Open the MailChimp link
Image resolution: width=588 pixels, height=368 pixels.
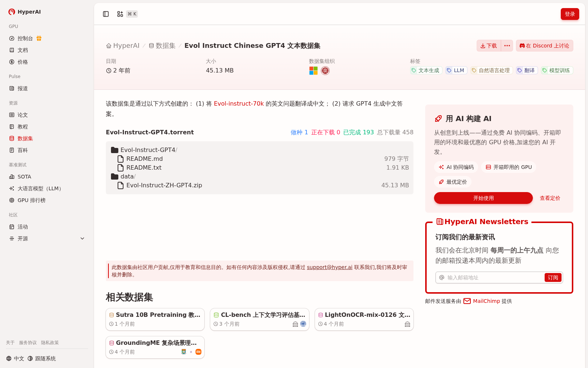pyautogui.click(x=482, y=301)
